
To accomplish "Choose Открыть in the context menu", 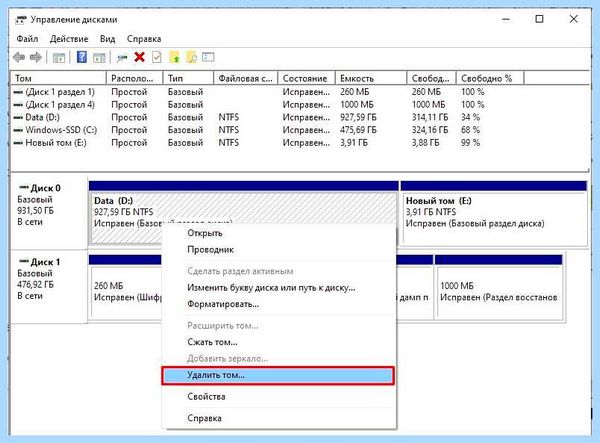I will point(279,233).
